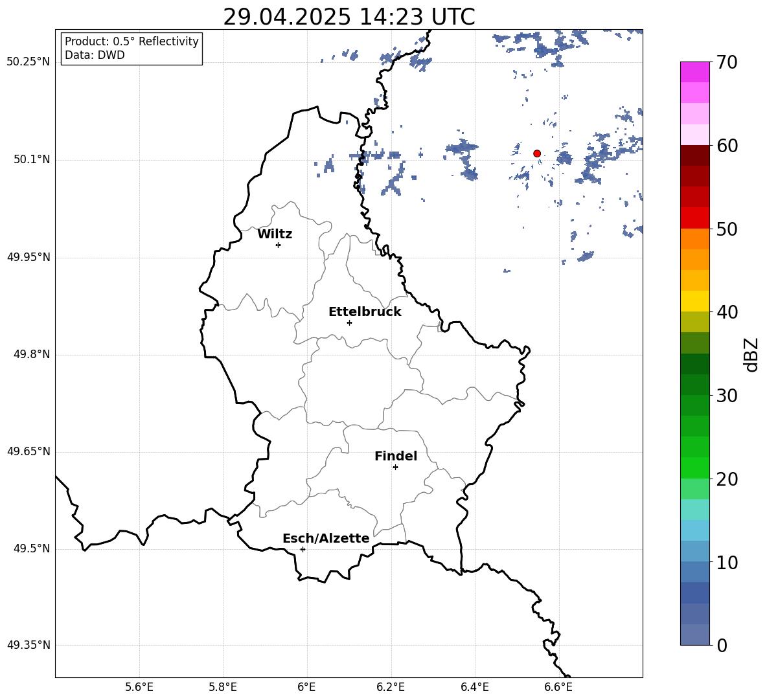Image resolution: width=767 pixels, height=700 pixels.
Task: Click the 49.35°N latitude label
Action: point(29,645)
